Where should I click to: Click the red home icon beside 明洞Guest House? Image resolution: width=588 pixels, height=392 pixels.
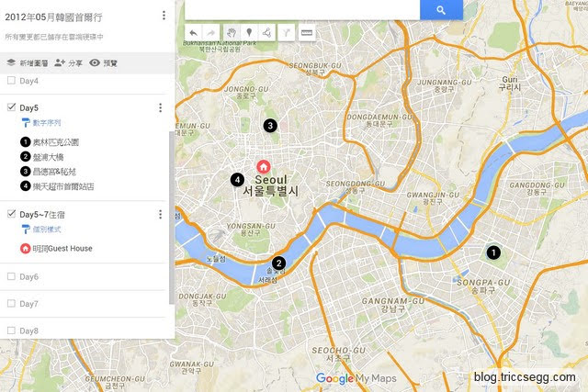25,248
